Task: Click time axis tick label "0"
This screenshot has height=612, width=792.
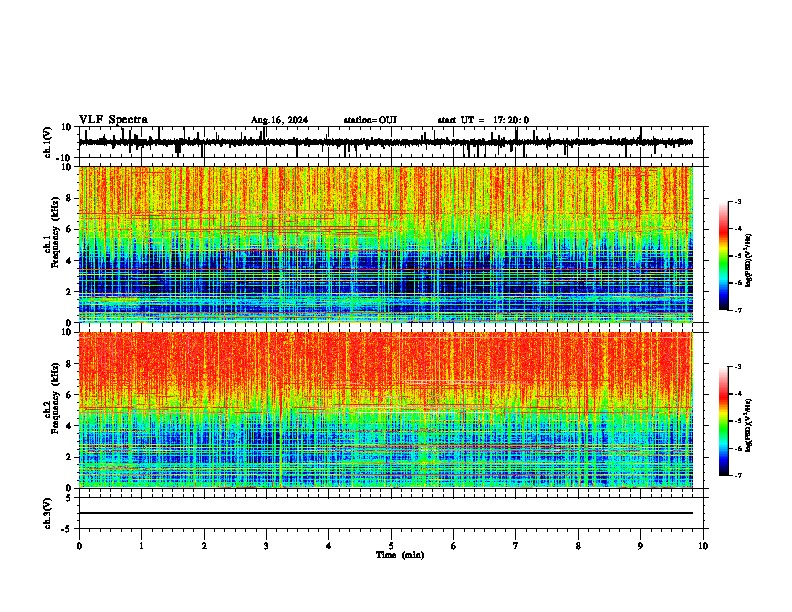Action: [79, 546]
